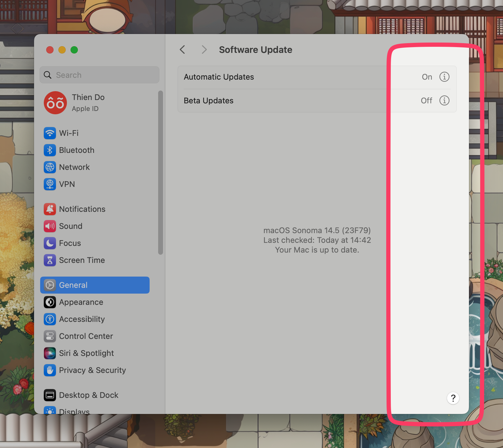Open Sound settings
Viewport: 503px width, 448px height.
(x=95, y=226)
